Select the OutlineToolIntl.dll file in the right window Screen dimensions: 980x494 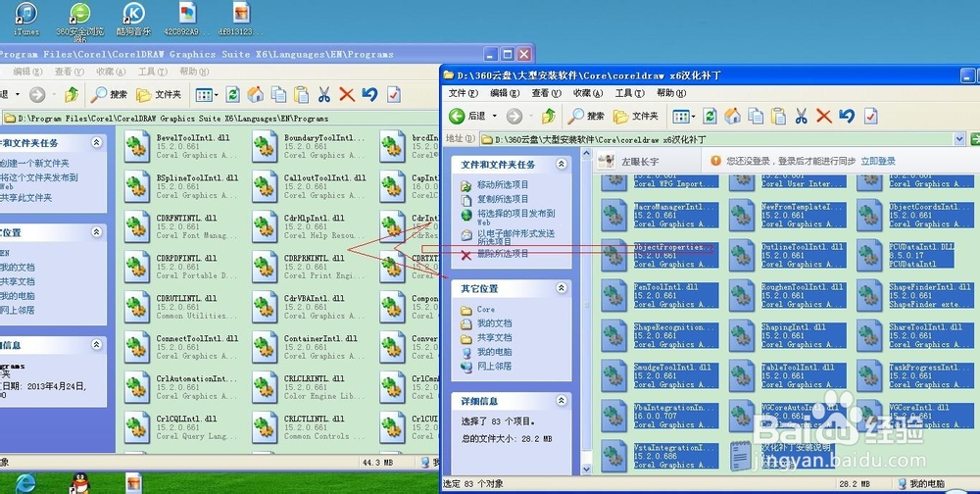(787, 255)
